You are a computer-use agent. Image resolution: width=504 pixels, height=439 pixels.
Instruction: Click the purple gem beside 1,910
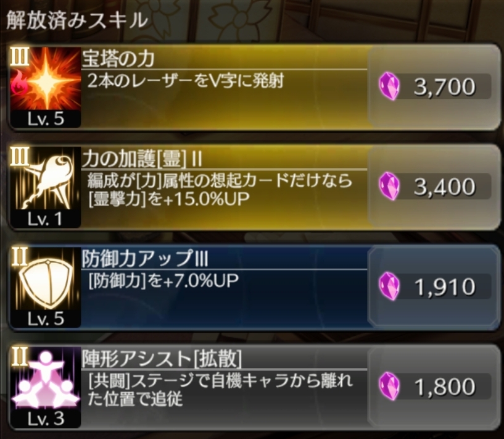pyautogui.click(x=389, y=286)
